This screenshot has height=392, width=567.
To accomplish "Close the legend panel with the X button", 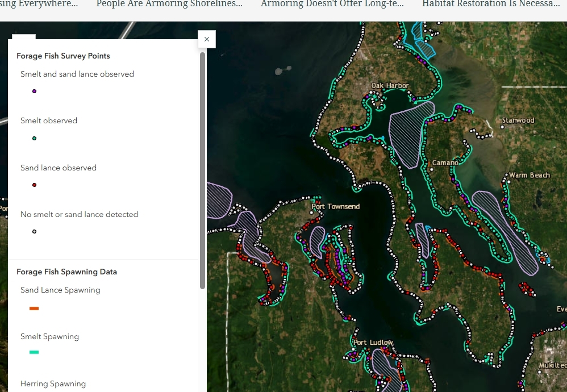I will pyautogui.click(x=207, y=39).
